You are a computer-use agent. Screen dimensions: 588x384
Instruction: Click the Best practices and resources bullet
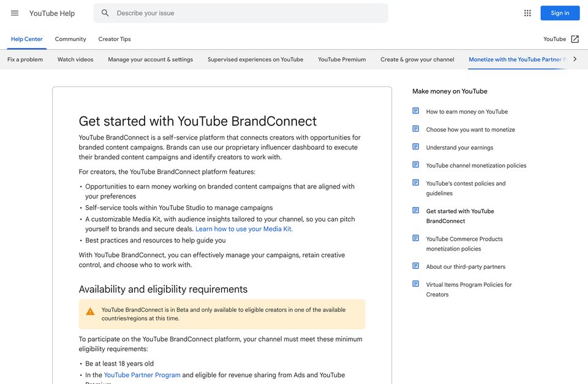click(155, 240)
